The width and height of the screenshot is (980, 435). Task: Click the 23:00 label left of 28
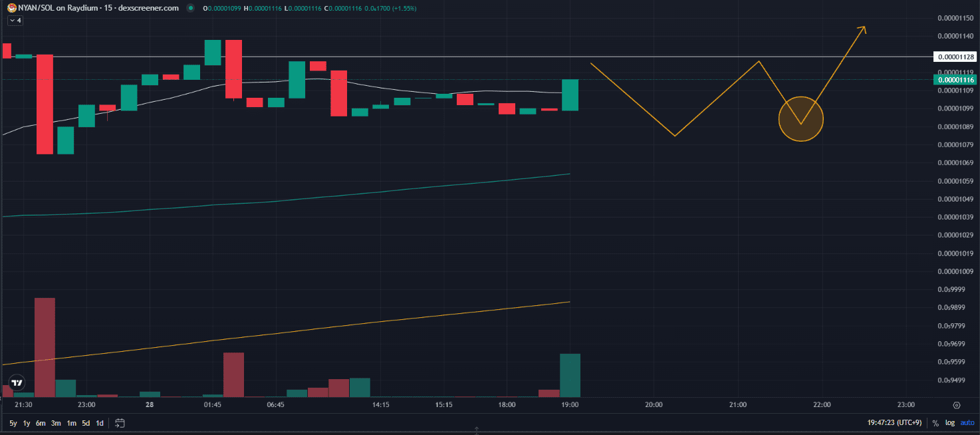click(86, 404)
